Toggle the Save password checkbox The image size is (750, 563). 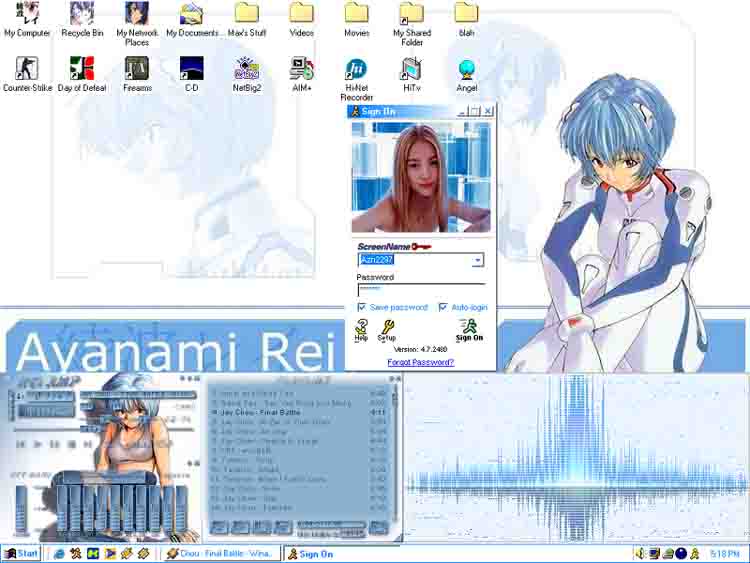[x=362, y=307]
